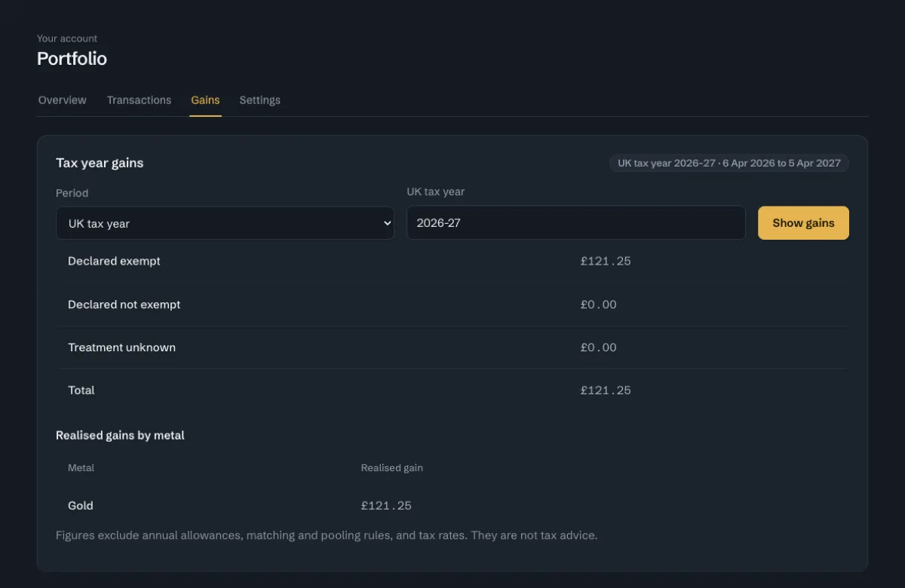The height and width of the screenshot is (588, 905).
Task: Click the Show gains button
Action: 803,223
